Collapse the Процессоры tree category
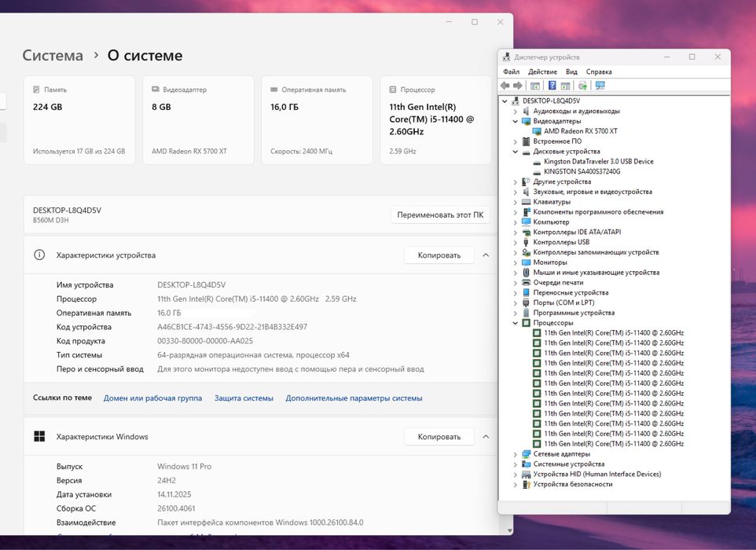This screenshot has width=756, height=550. 516,323
